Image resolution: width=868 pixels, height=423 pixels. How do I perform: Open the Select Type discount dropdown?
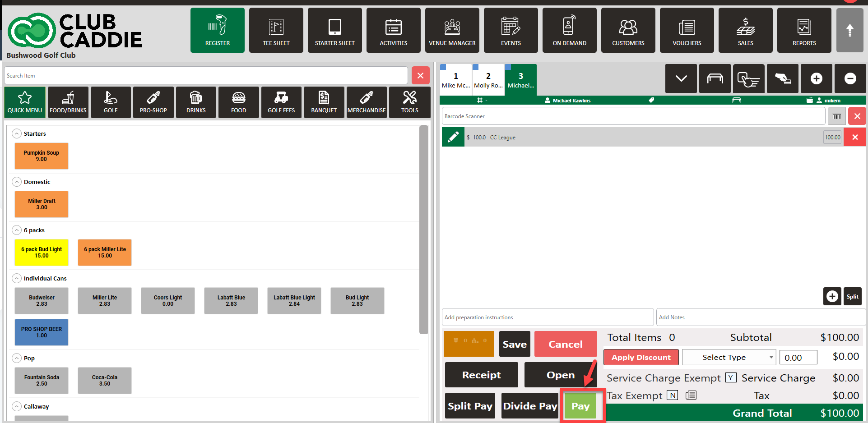click(x=729, y=357)
